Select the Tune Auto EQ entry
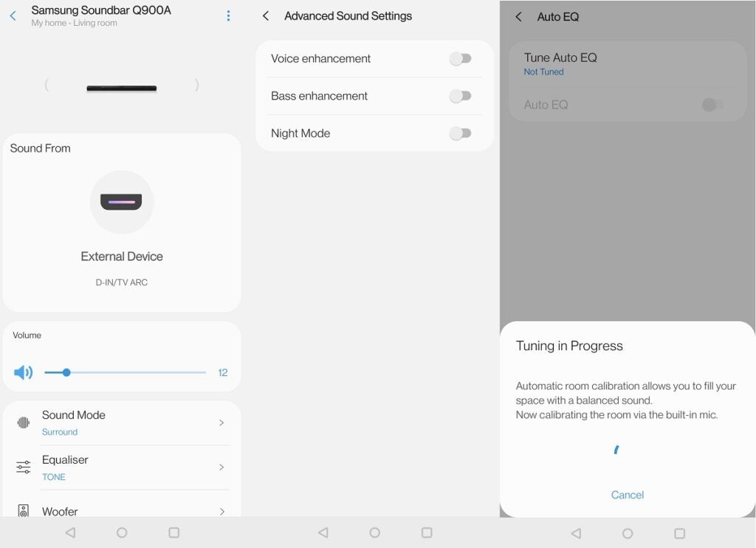The width and height of the screenshot is (756, 548). click(560, 64)
